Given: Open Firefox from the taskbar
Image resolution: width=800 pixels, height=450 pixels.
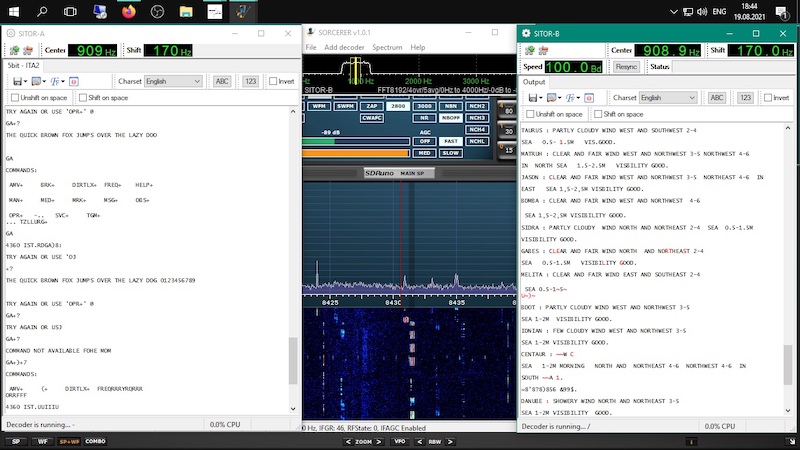Looking at the screenshot, I should 129,12.
